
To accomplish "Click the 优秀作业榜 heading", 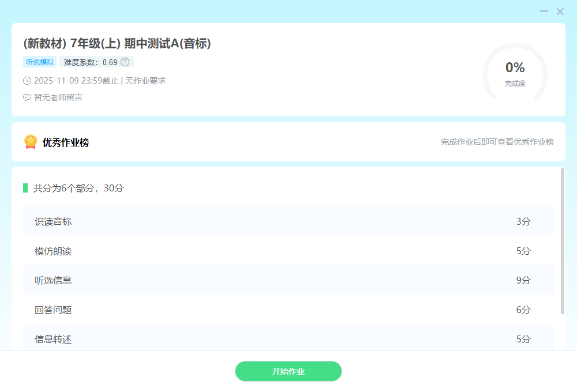I will pyautogui.click(x=66, y=142).
